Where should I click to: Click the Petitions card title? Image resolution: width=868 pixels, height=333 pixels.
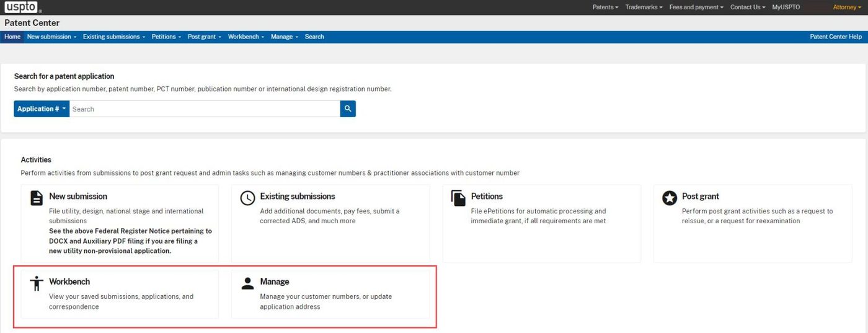coord(487,196)
